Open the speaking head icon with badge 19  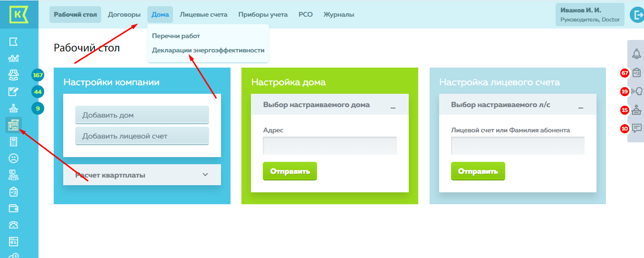pos(637,91)
